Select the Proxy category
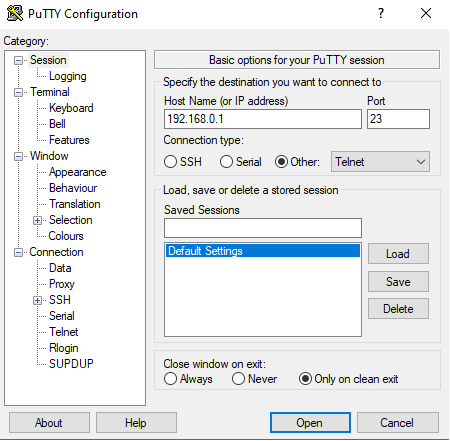Screen dimensions: 450x441 [62, 284]
